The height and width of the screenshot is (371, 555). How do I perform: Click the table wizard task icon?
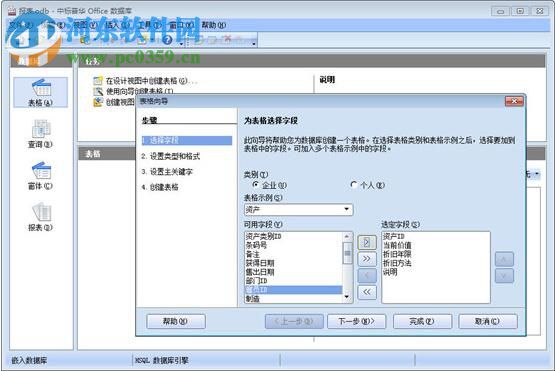pos(98,91)
